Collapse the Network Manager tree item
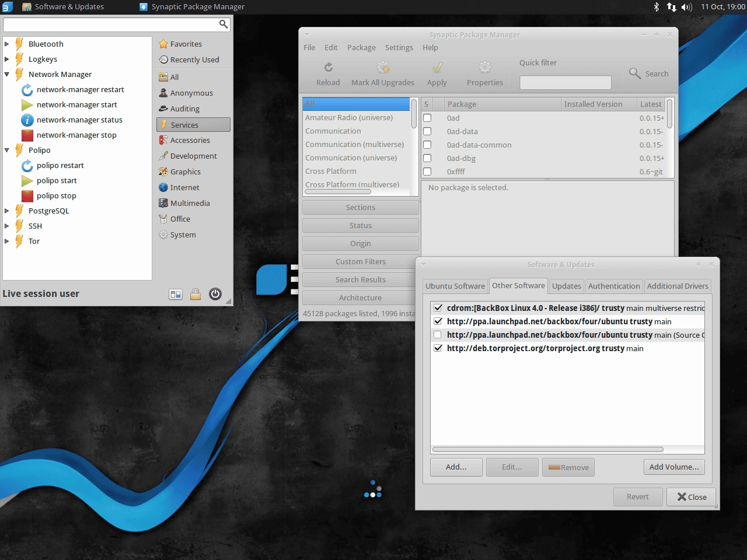Screen dimensions: 747x560 (6, 74)
